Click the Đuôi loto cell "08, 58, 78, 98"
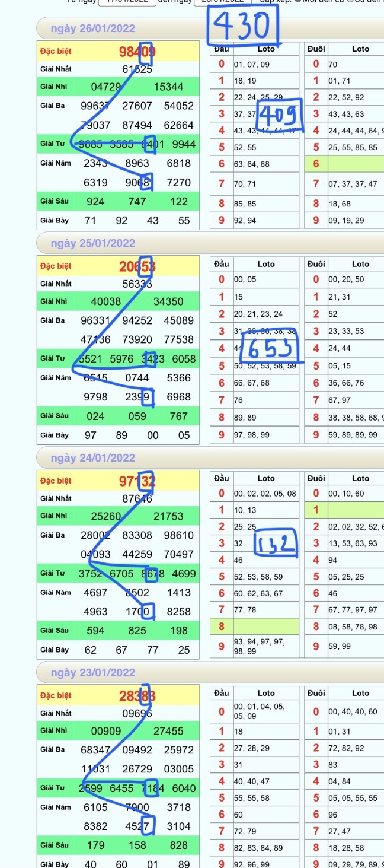Screen dimensions: 384x868 click(x=353, y=627)
